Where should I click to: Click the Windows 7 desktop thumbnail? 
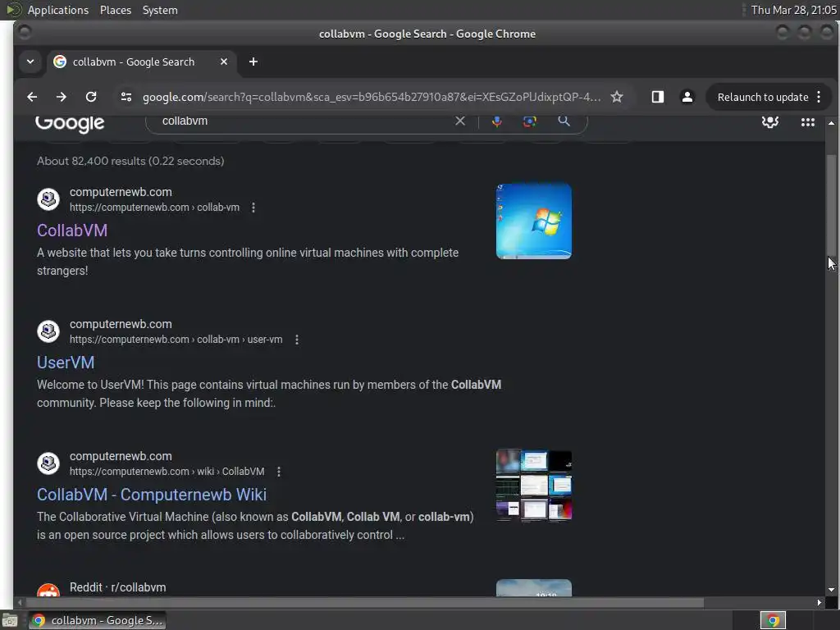533,221
